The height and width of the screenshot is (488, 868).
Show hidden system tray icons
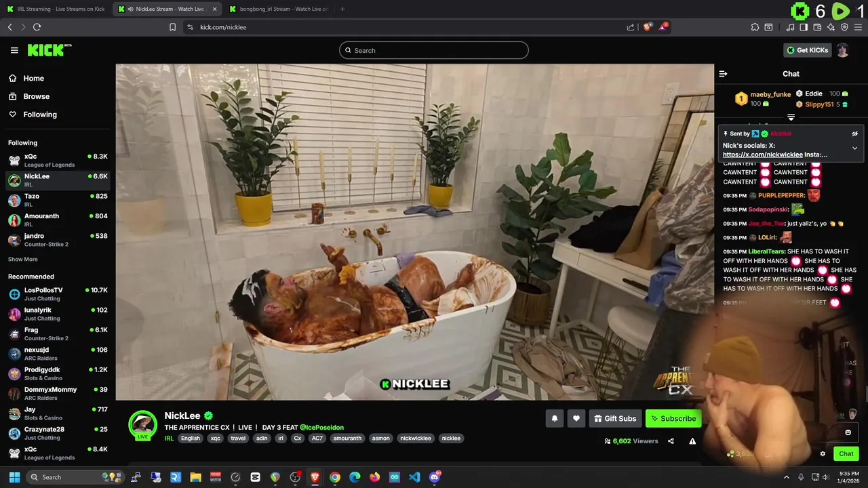(787, 477)
